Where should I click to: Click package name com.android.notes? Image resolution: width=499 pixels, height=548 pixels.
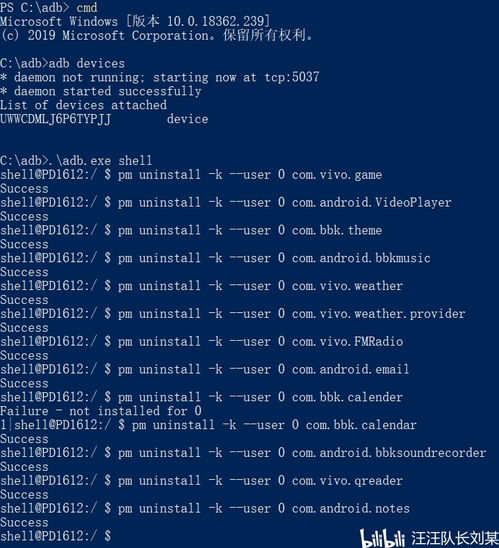coord(350,509)
